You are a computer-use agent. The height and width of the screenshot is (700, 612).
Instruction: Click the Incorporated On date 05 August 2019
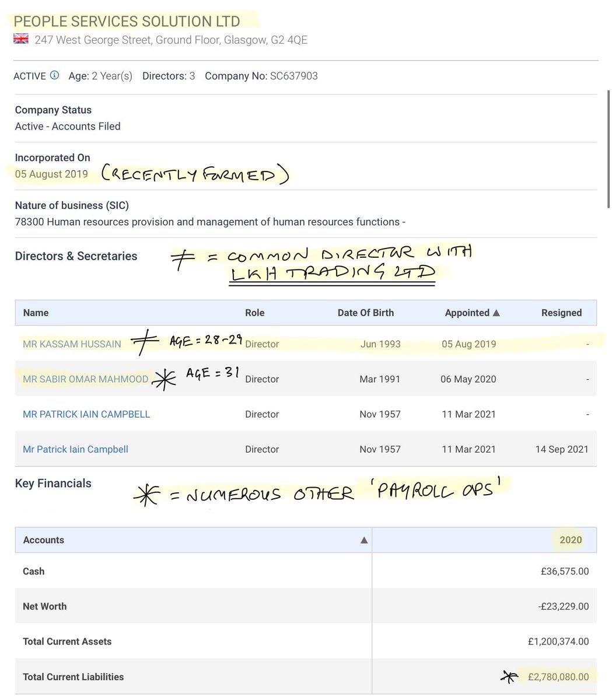(x=51, y=174)
